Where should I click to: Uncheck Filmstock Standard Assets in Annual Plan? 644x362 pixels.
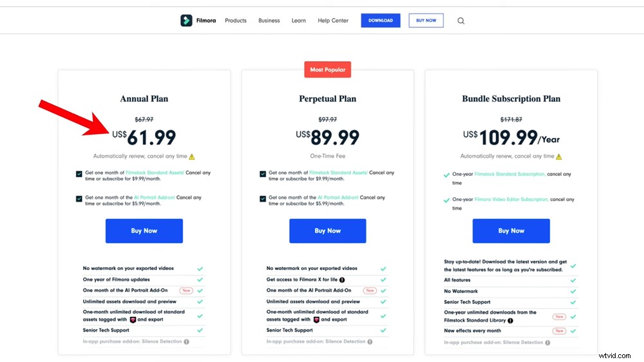[79, 174]
